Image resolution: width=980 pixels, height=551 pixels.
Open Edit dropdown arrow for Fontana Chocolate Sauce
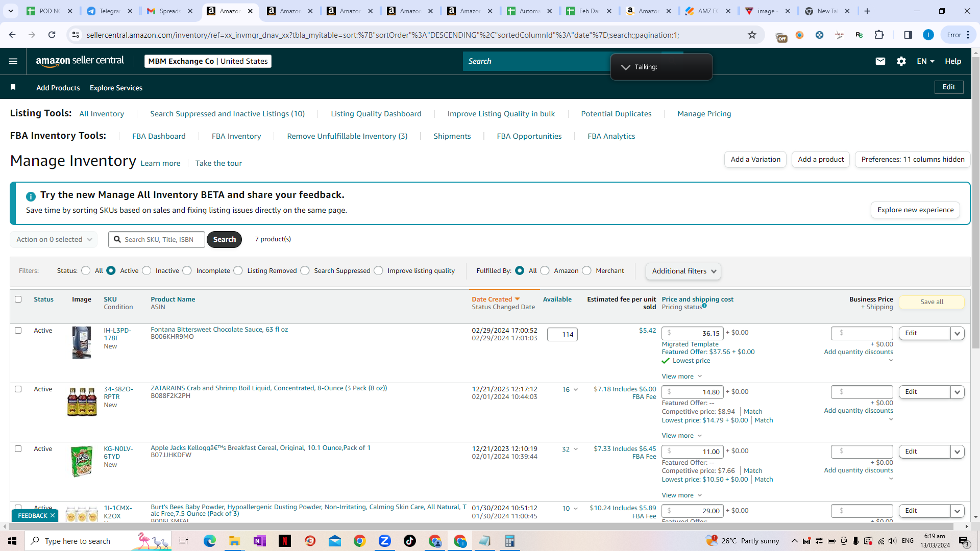click(x=958, y=334)
